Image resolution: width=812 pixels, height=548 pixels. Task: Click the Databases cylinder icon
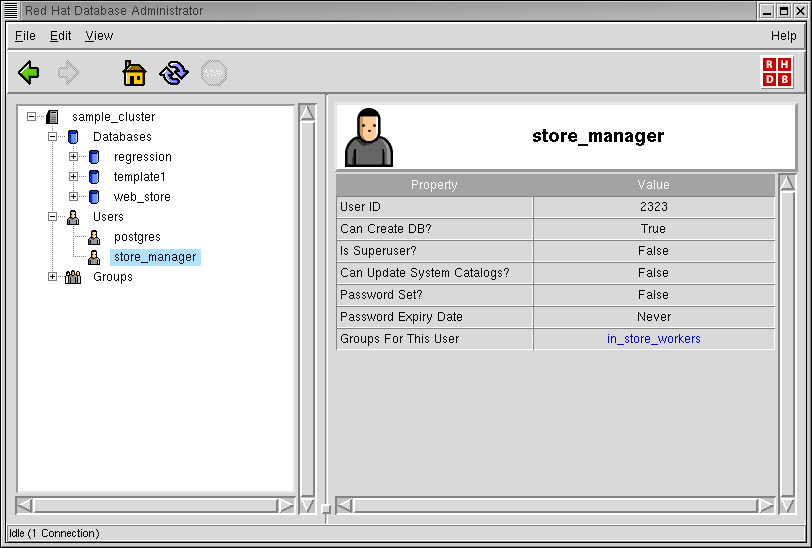click(x=73, y=137)
